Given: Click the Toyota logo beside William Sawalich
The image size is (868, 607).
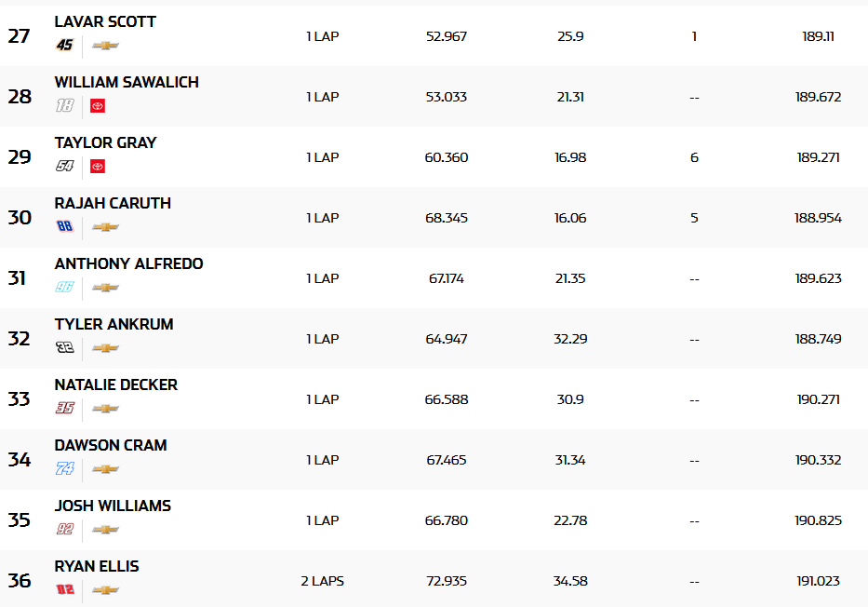Looking at the screenshot, I should point(98,106).
